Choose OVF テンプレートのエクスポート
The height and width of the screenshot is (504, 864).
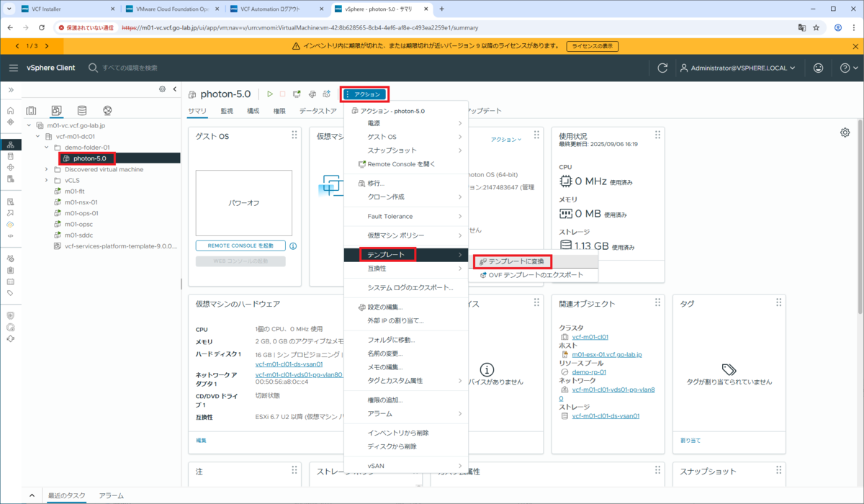(534, 275)
